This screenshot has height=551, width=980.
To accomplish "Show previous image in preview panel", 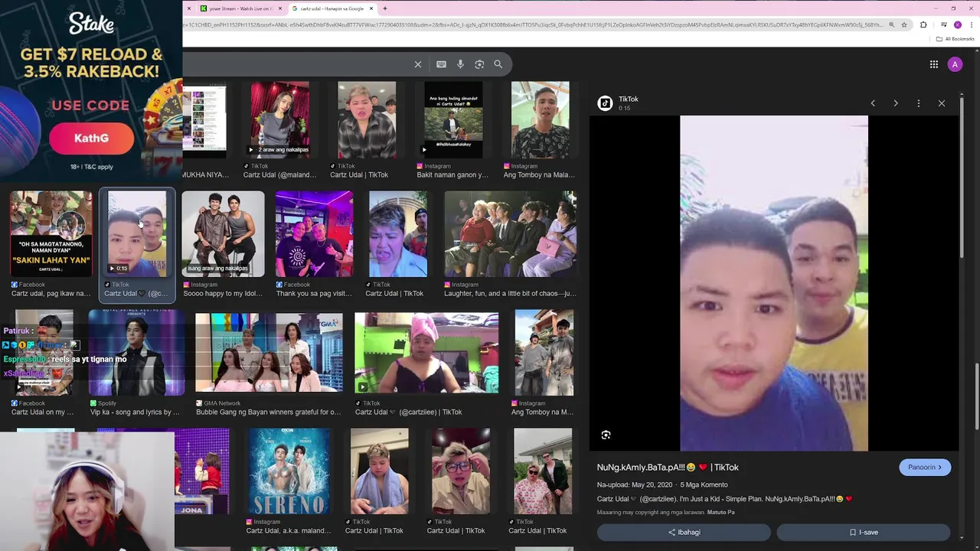I will click(x=873, y=103).
